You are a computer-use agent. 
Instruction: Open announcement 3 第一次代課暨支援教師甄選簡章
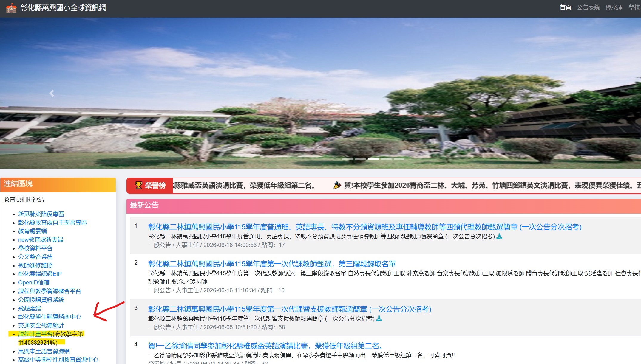click(290, 309)
